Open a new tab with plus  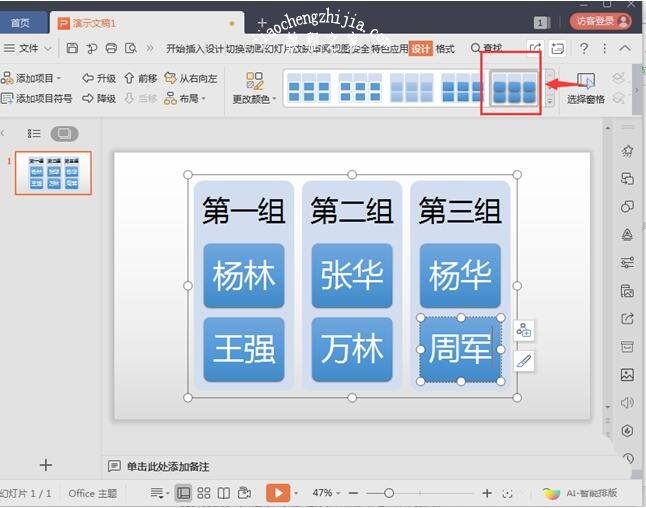click(x=262, y=23)
